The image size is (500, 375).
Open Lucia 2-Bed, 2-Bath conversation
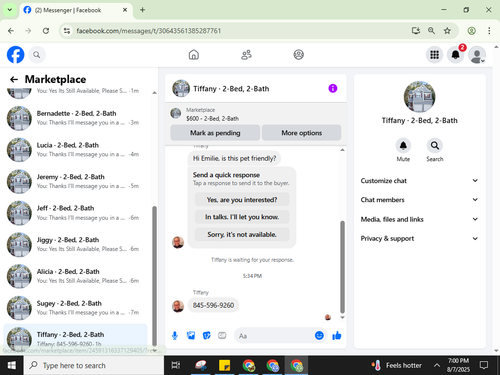[x=75, y=149]
